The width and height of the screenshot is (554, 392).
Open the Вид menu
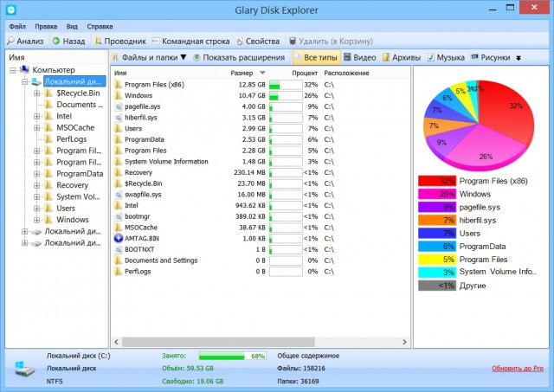[72, 27]
